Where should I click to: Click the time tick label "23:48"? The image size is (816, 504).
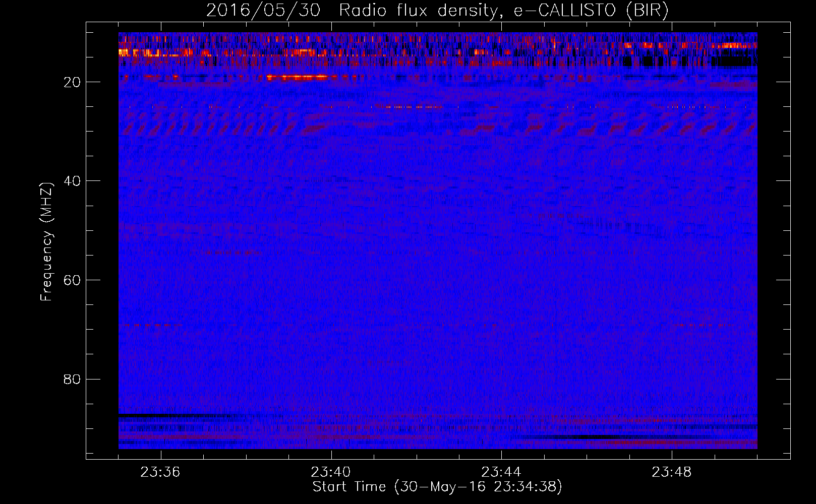(x=672, y=472)
